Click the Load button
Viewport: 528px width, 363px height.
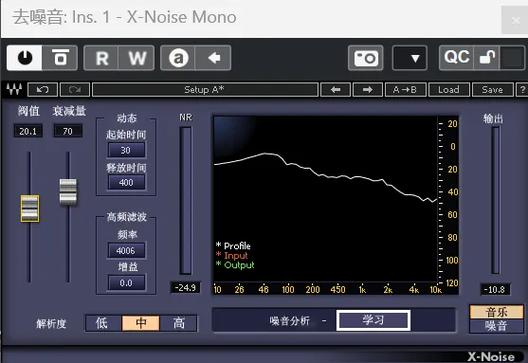tap(449, 90)
